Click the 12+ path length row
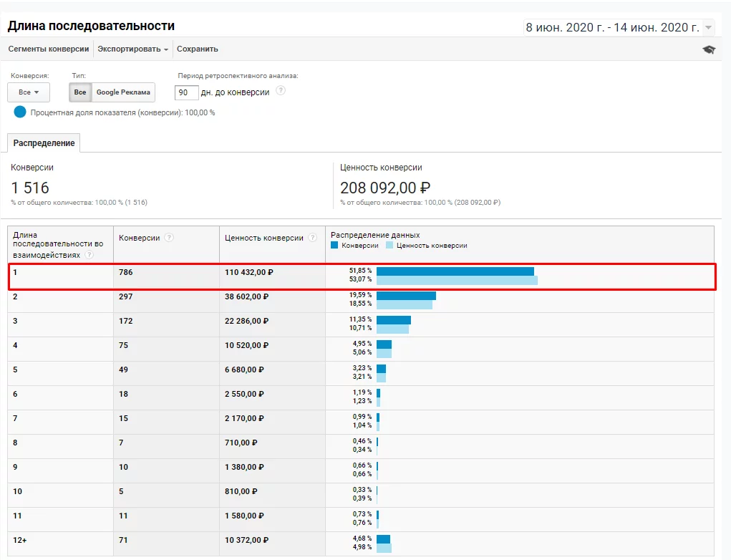The height and width of the screenshot is (560, 731). [x=361, y=544]
